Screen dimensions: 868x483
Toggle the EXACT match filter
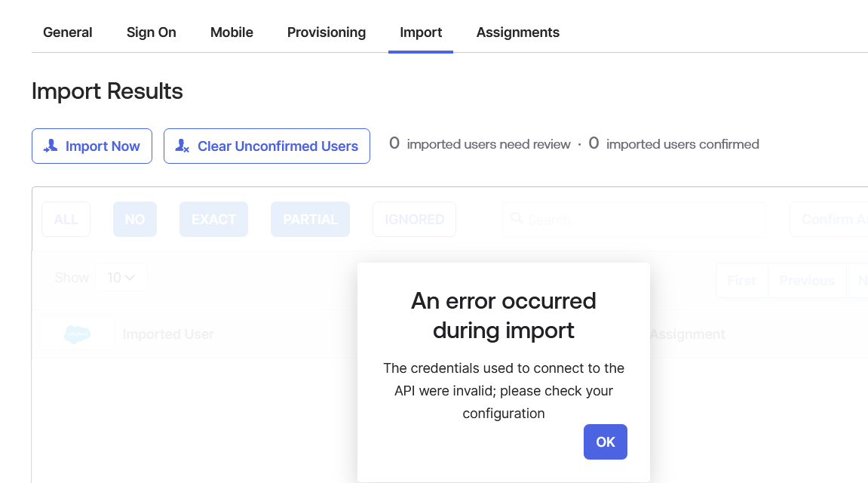pyautogui.click(x=213, y=220)
